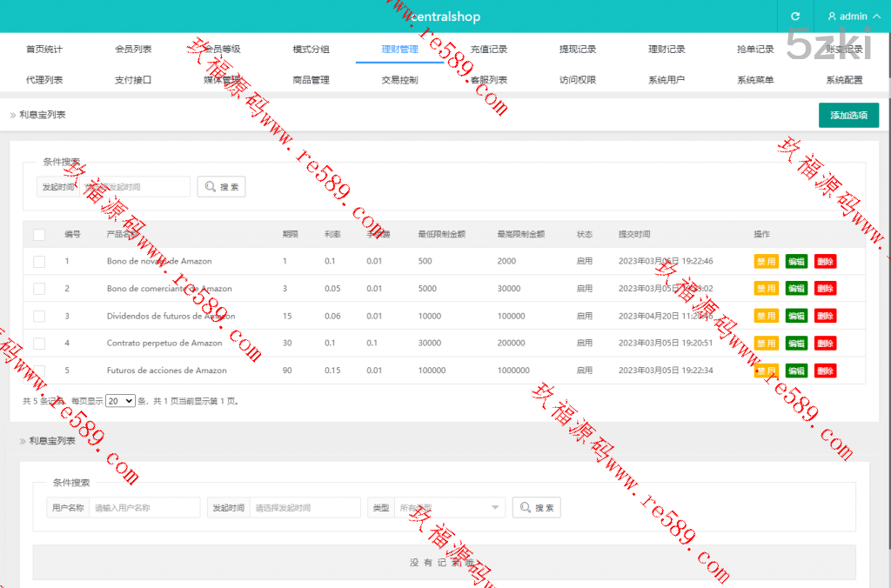Check the row 3 Dividendos checkbox
Screen dimensions: 891x588
(x=39, y=317)
